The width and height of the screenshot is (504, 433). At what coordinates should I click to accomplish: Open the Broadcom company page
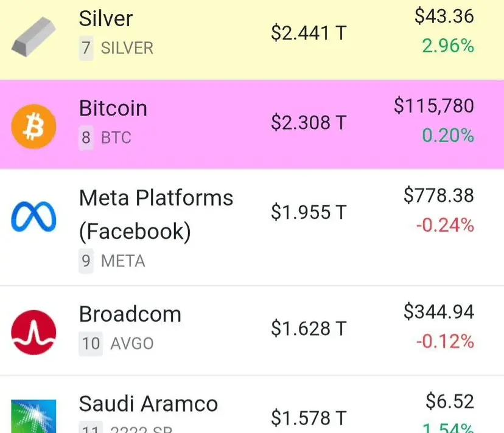130,314
